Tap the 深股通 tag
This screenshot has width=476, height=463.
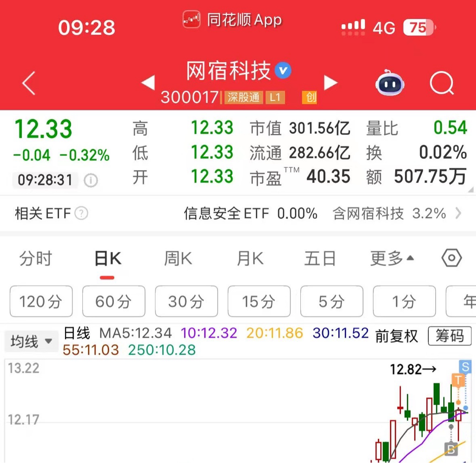click(x=244, y=98)
